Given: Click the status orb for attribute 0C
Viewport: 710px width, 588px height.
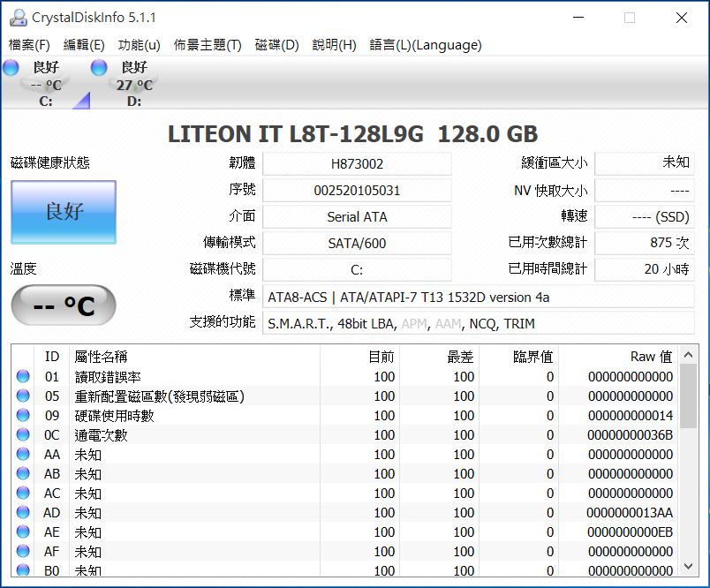Looking at the screenshot, I should tap(23, 434).
